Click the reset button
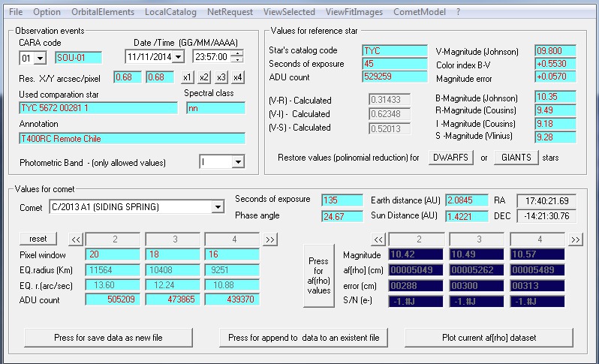The width and height of the screenshot is (599, 364). tap(38, 239)
